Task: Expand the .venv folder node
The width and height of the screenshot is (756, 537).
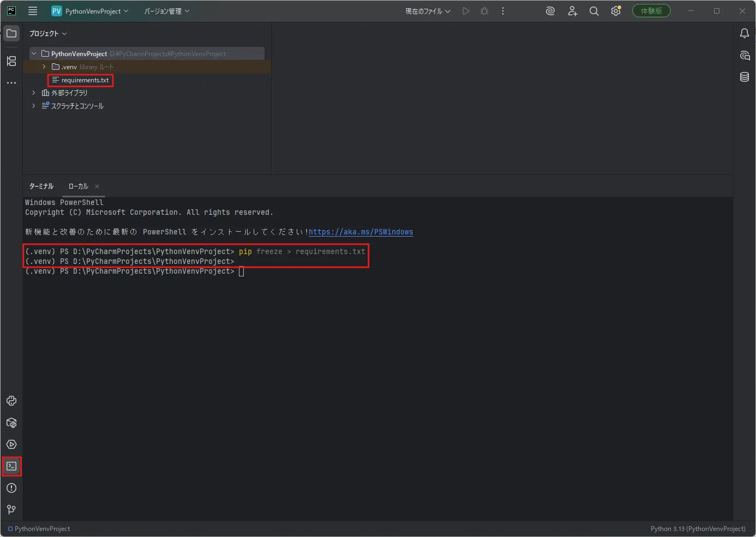Action: (44, 67)
